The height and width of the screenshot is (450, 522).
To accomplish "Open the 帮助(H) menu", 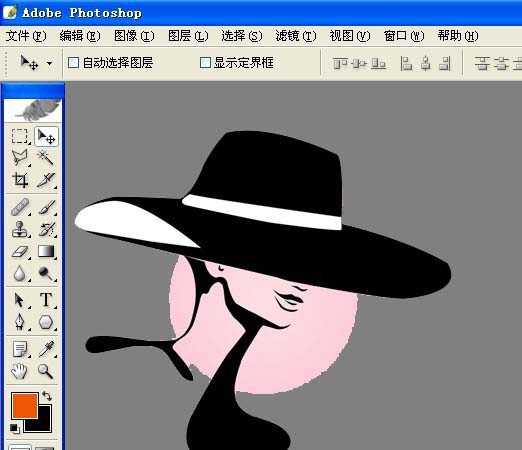I will click(x=458, y=36).
